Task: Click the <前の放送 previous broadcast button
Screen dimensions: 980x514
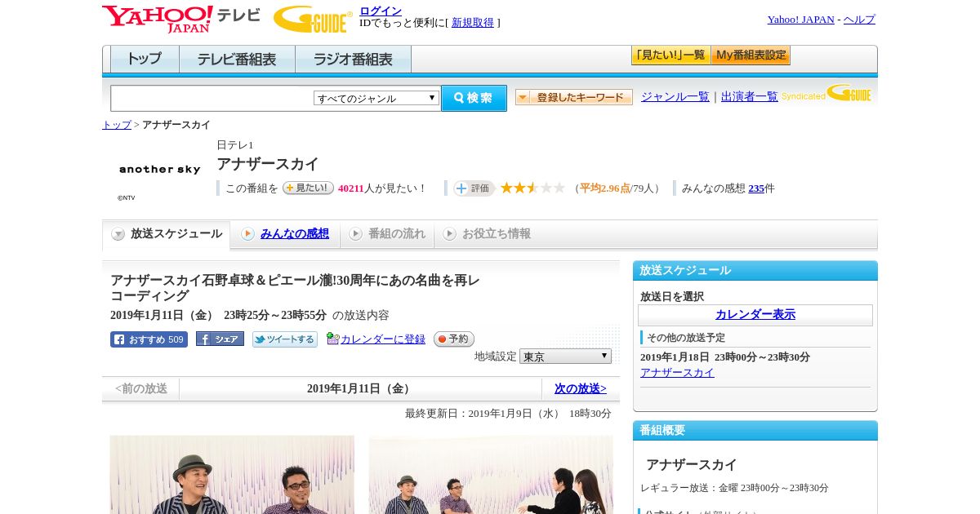Action: (140, 389)
